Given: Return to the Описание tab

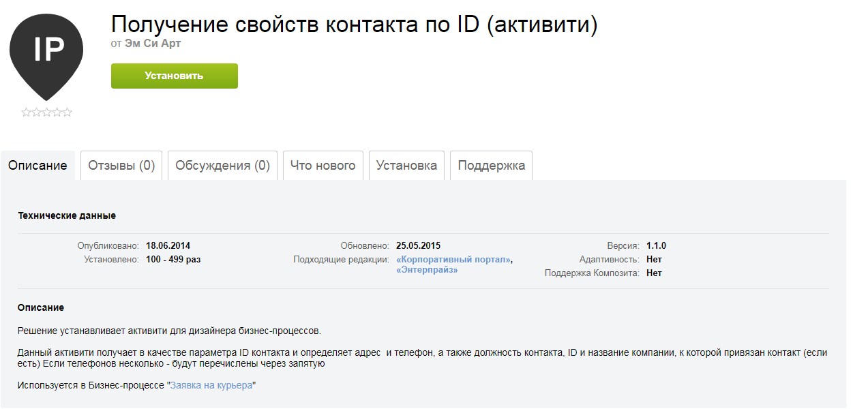Looking at the screenshot, I should pos(38,165).
